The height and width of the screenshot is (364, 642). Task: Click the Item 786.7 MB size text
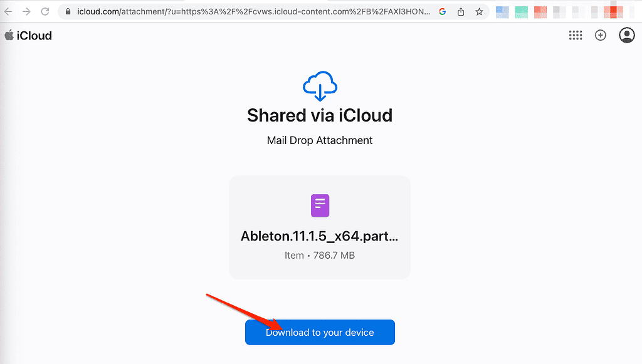[320, 255]
